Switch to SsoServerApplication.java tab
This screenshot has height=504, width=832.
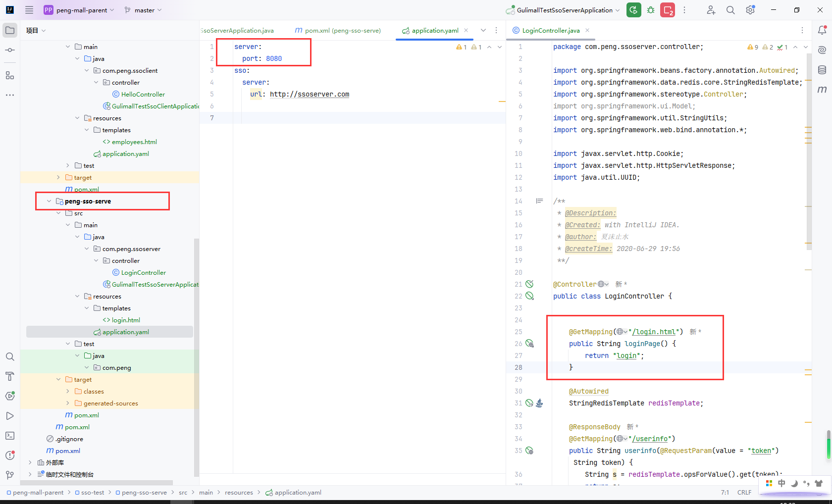click(237, 30)
